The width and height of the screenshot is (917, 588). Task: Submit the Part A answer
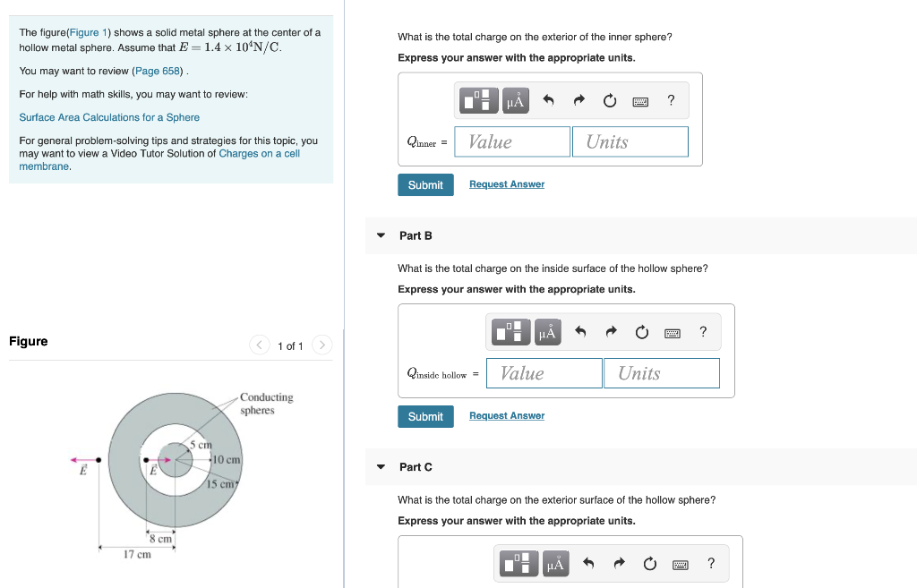click(x=425, y=184)
